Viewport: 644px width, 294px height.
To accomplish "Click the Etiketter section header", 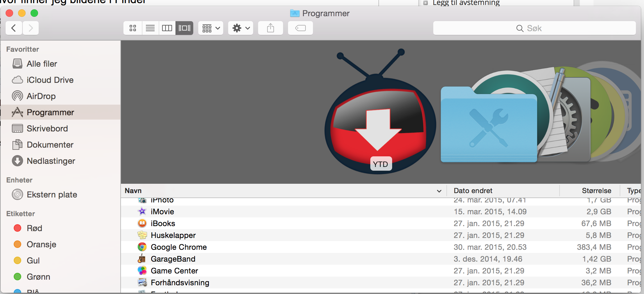I will 21,214.
